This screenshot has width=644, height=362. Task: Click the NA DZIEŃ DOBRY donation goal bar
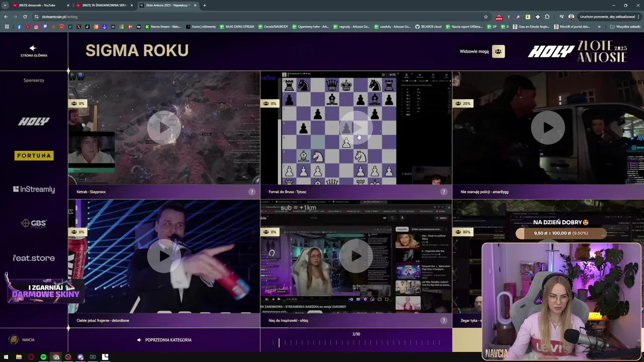[561, 233]
